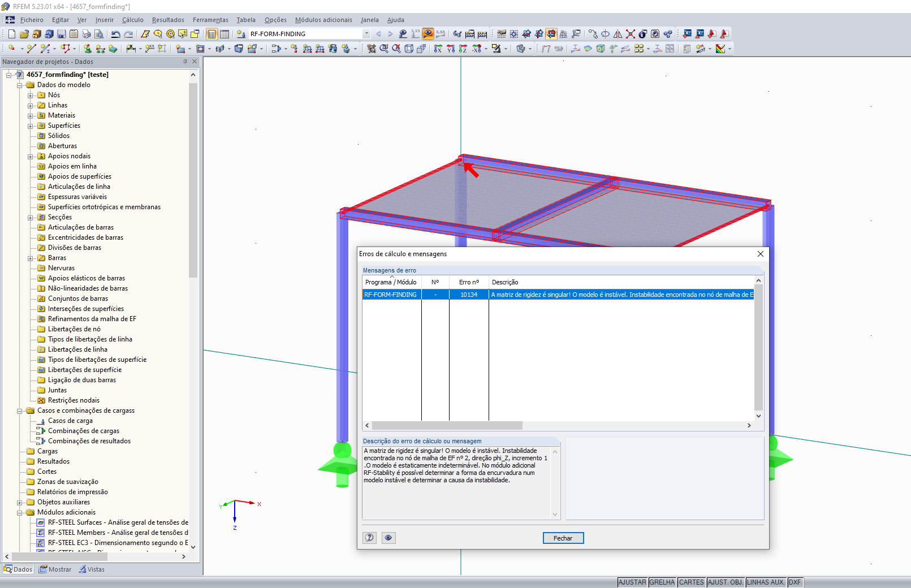
Task: Toggle GRELHA grid in status bar
Action: 662,582
